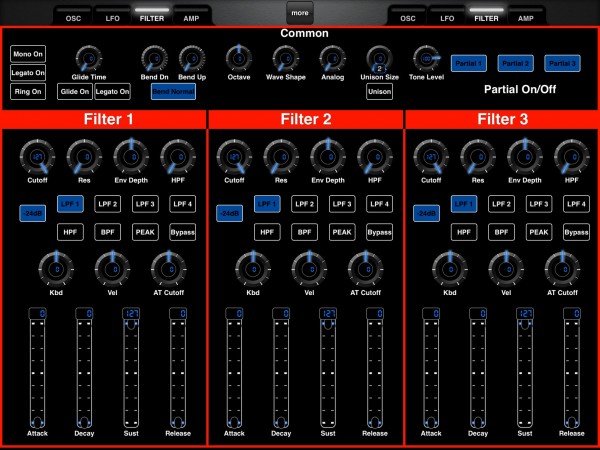Open the right AMP tab

click(x=526, y=16)
